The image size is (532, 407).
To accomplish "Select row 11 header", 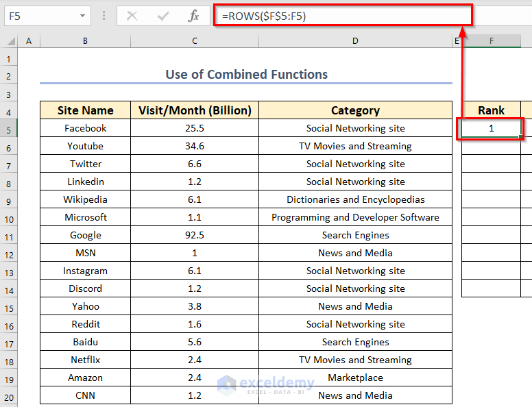I will click(x=10, y=235).
